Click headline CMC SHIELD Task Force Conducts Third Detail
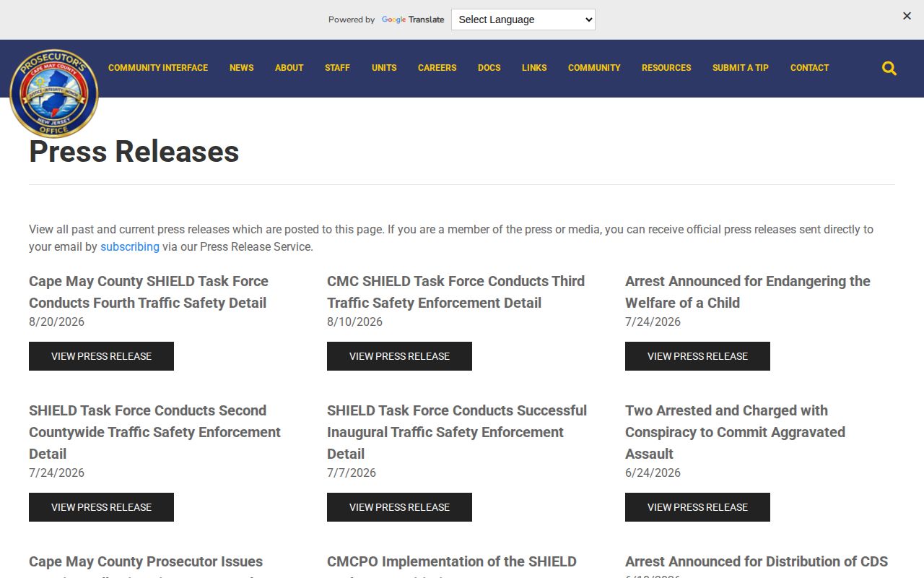 pyautogui.click(x=456, y=292)
